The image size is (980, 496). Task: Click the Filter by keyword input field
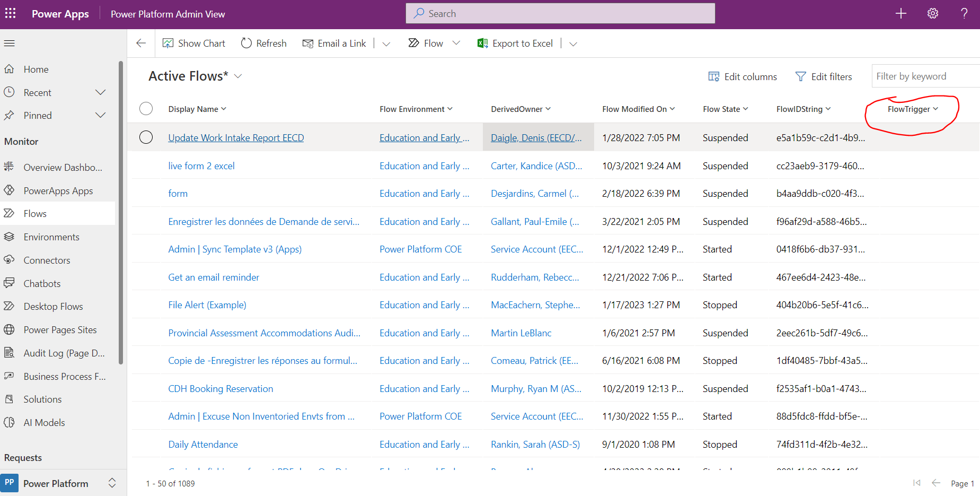(925, 76)
